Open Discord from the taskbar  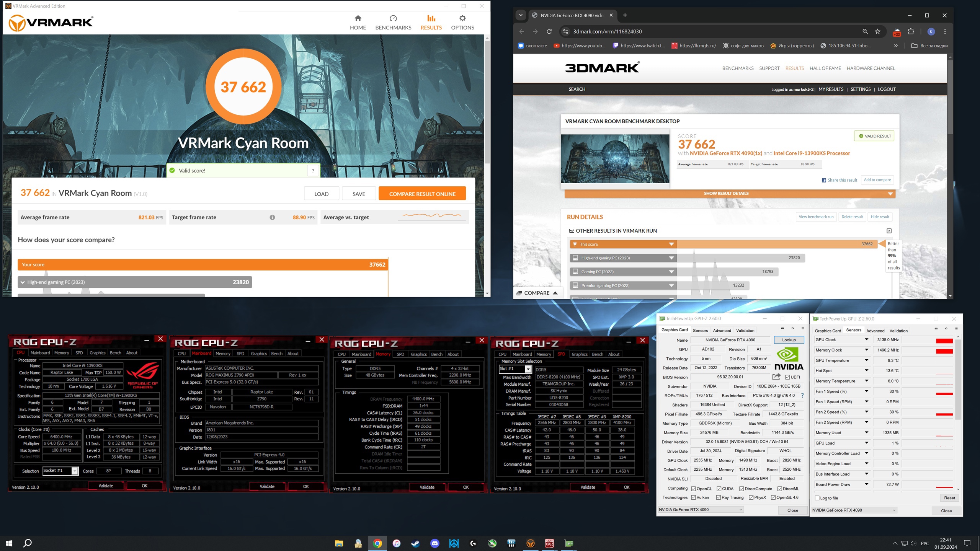(x=434, y=543)
